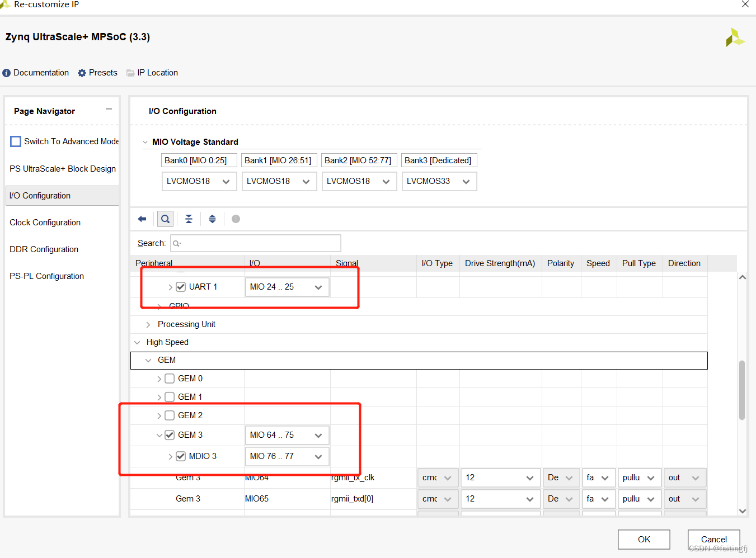Image resolution: width=756 pixels, height=558 pixels.
Task: Enable Switch To Advanced Mode checkbox
Action: pyautogui.click(x=16, y=141)
